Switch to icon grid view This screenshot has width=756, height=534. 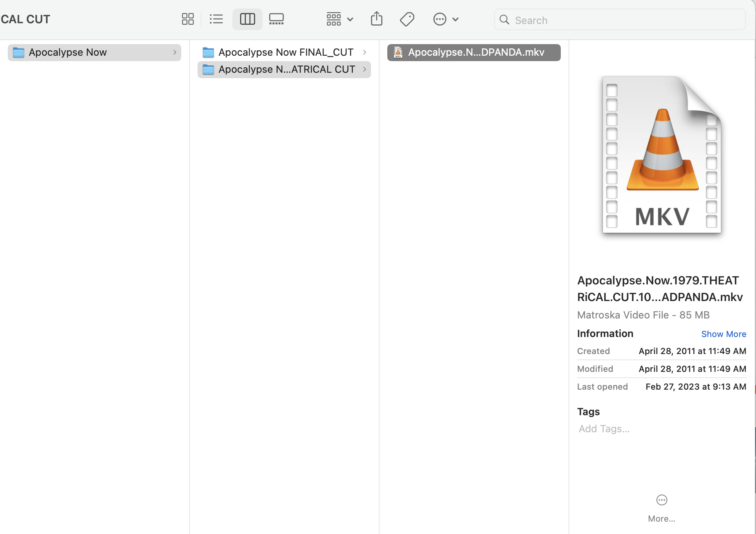(188, 19)
